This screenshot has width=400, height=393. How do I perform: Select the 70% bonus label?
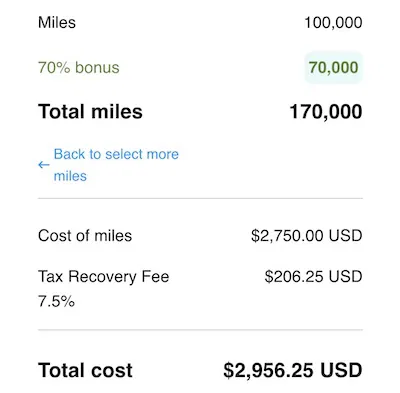point(79,67)
